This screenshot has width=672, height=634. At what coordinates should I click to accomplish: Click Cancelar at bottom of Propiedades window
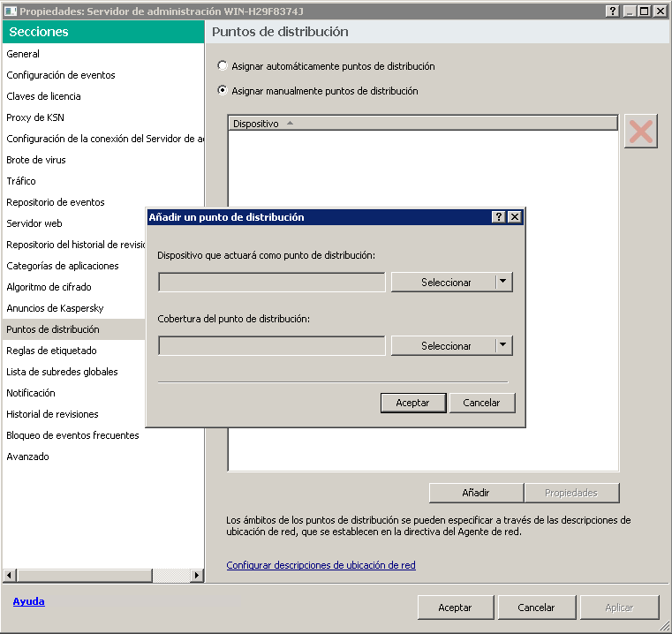pos(537,608)
